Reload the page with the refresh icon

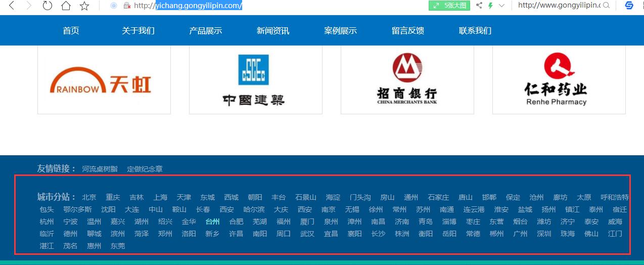tap(47, 6)
